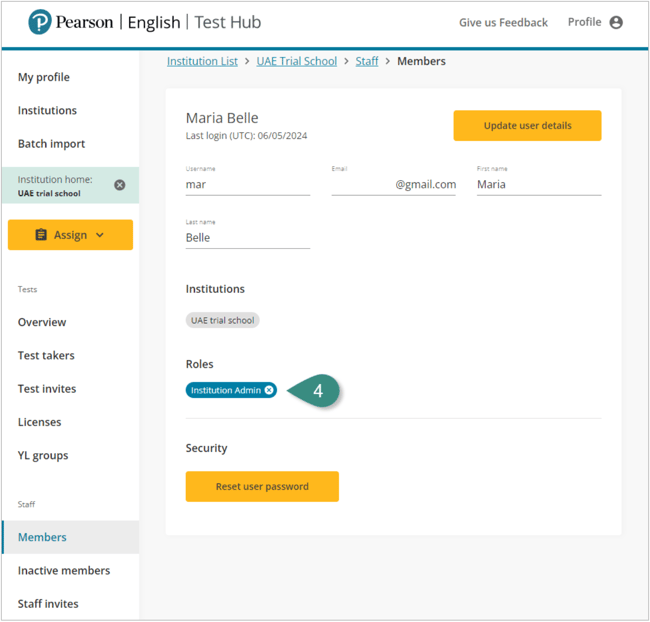Screen dimensions: 650x622
Task: Open Test takers page
Action: point(46,355)
